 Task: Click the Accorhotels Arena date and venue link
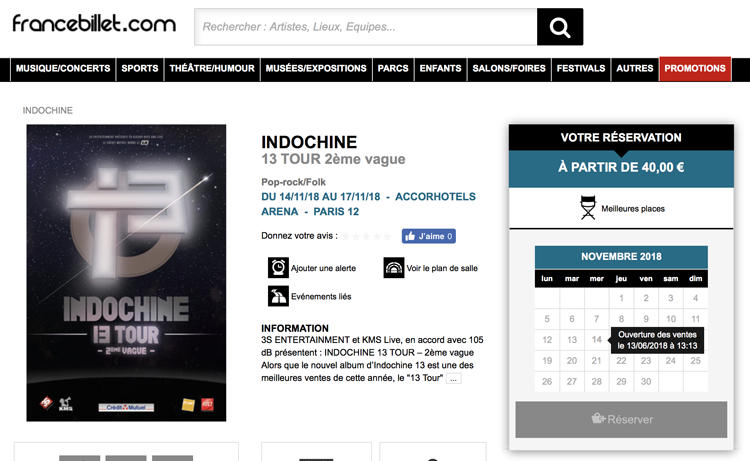click(368, 204)
